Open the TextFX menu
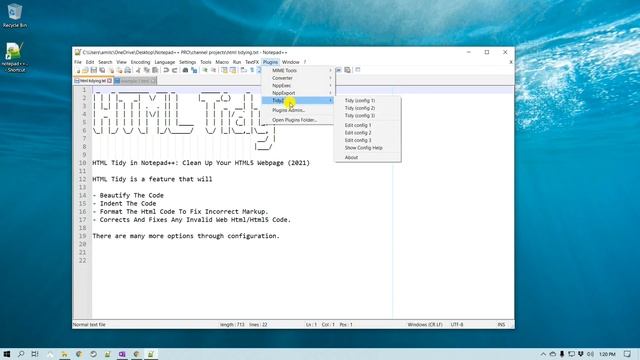This screenshot has height=360, width=640. pos(252,62)
